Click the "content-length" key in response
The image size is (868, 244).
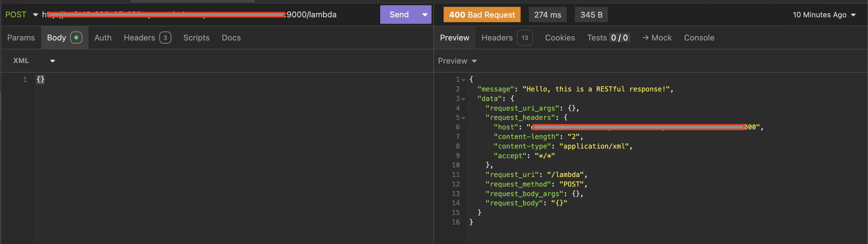pos(527,137)
